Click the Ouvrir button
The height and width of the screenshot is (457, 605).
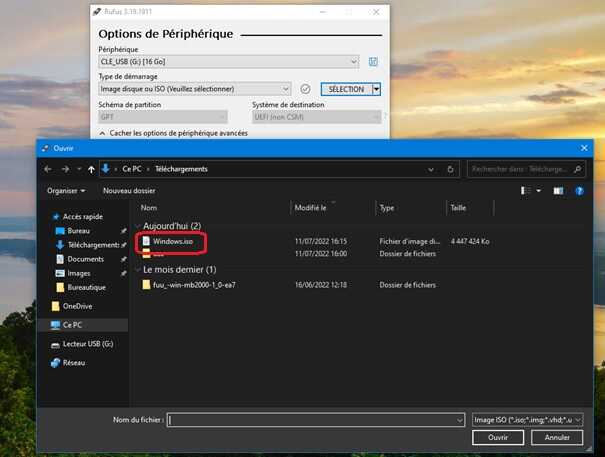pyautogui.click(x=498, y=438)
